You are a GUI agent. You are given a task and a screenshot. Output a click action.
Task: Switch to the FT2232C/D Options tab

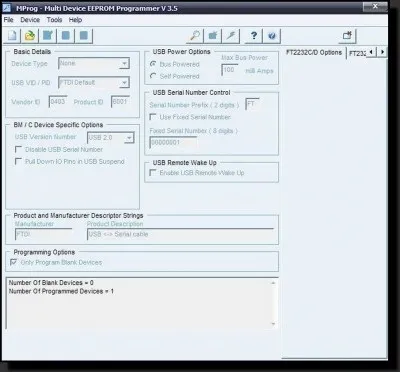[314, 53]
